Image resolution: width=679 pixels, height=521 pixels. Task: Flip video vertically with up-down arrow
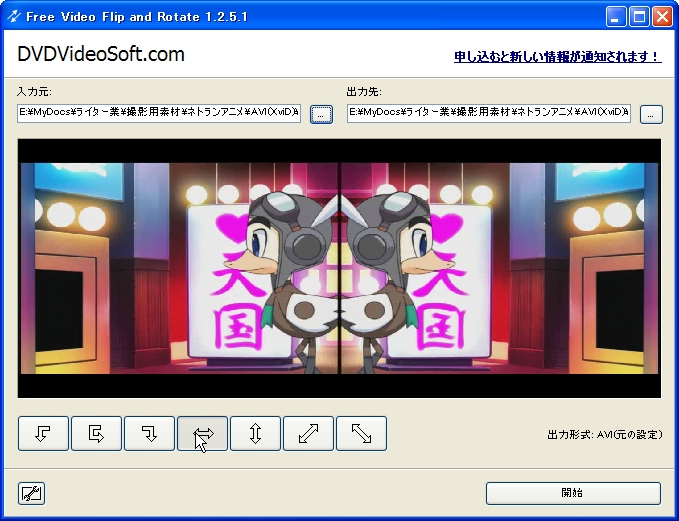[255, 434]
